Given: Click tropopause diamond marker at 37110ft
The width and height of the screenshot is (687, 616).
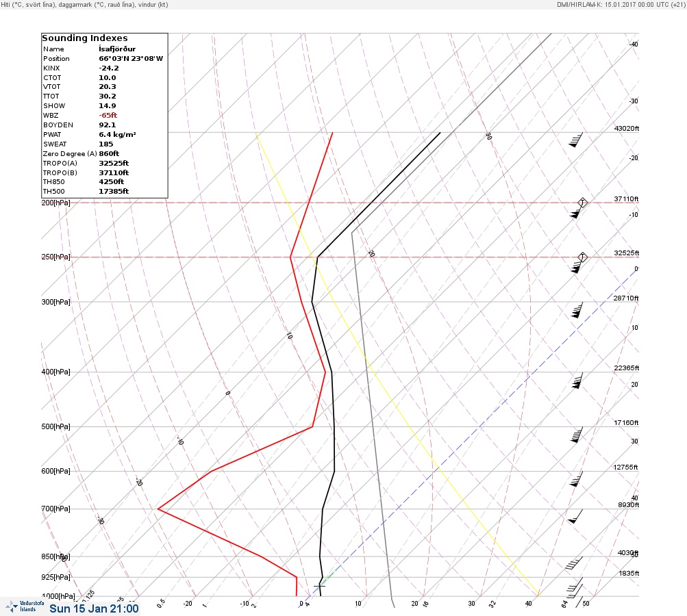Looking at the screenshot, I should [582, 203].
